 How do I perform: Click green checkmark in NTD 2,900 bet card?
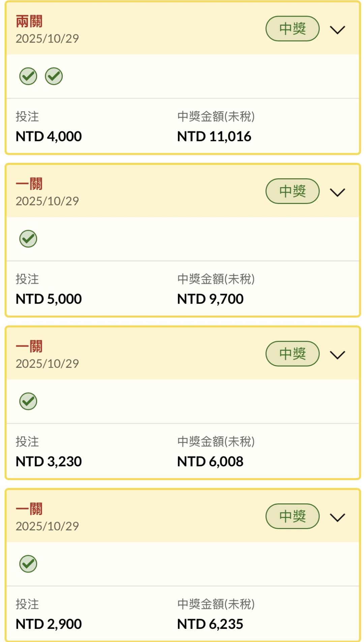[28, 564]
